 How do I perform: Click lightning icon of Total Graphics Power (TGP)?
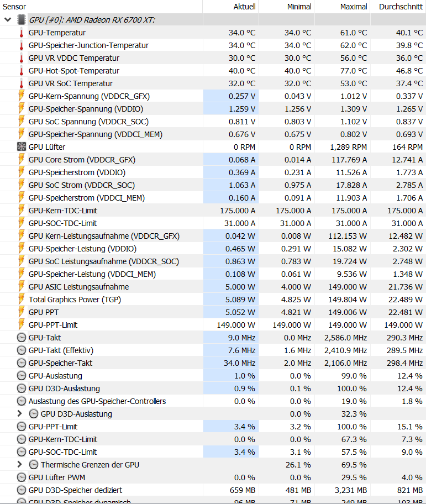[x=21, y=300]
